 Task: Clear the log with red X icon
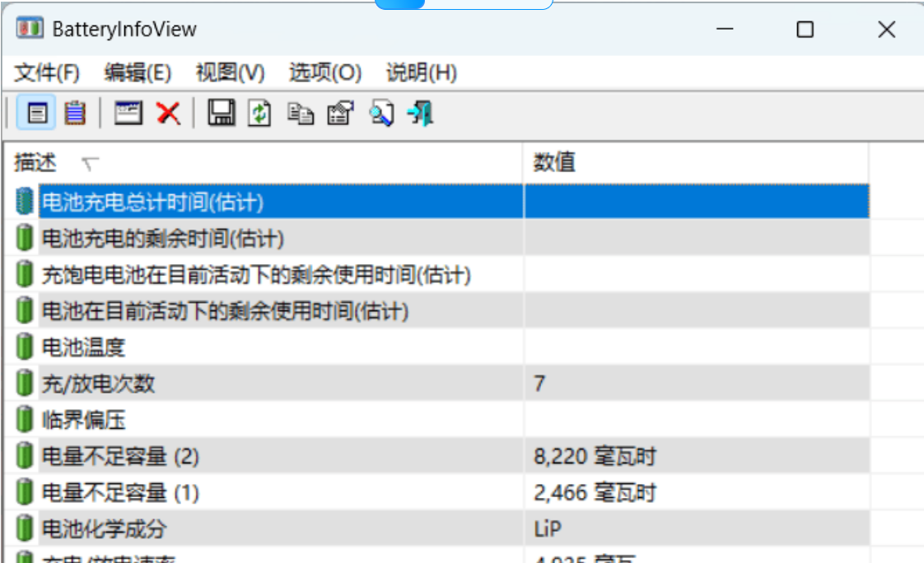166,114
